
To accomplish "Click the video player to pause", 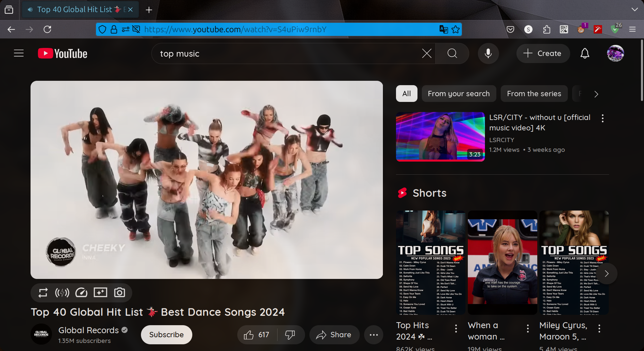I will 207,180.
